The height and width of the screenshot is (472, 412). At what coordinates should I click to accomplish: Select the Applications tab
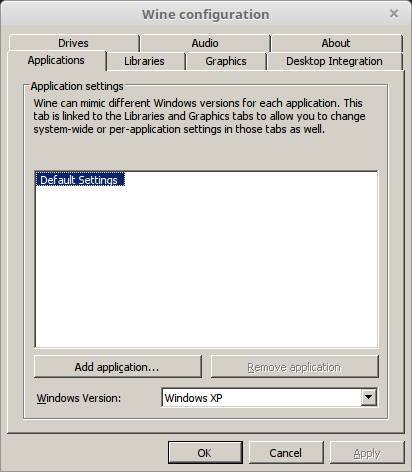[x=56, y=60]
